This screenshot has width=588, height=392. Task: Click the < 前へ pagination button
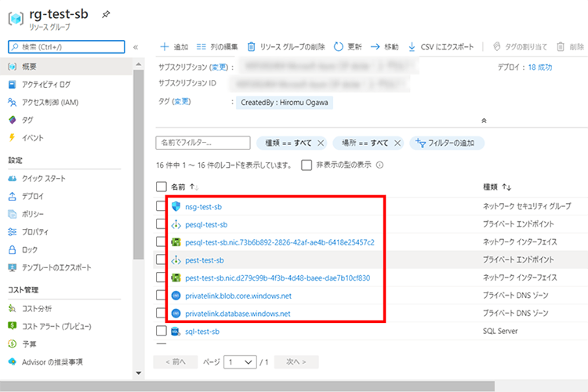pyautogui.click(x=176, y=362)
